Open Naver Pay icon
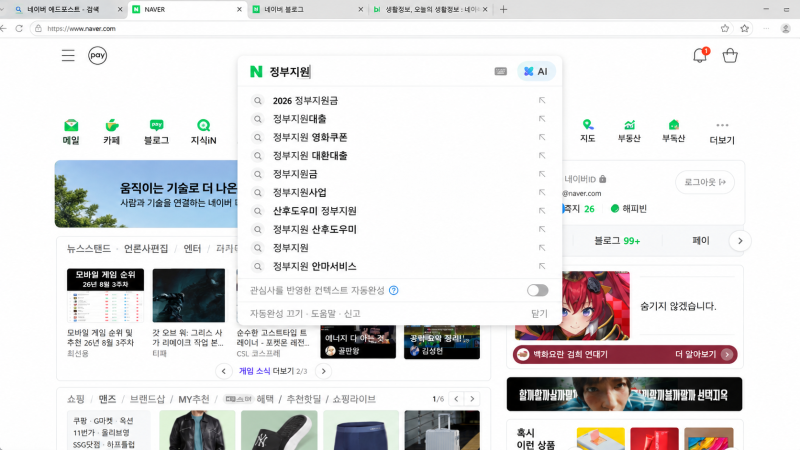 (x=97, y=56)
